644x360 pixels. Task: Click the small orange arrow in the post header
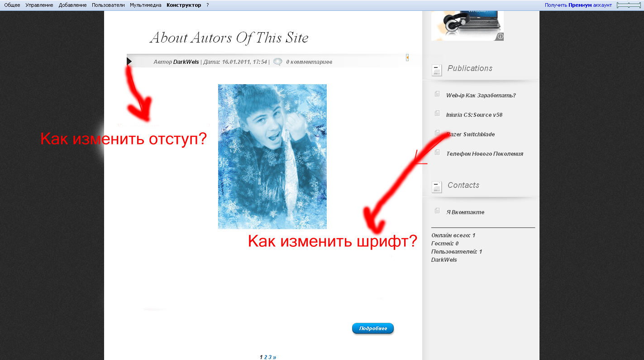point(407,58)
